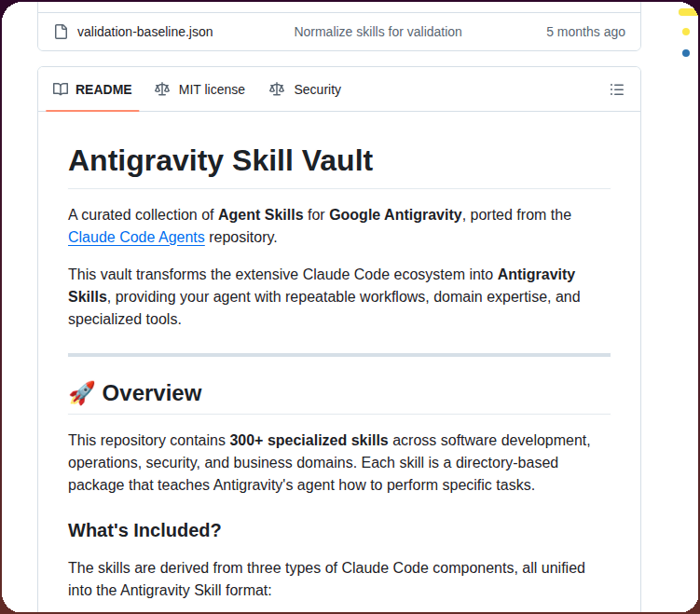Open the 'Normalize skills for validation' commit
This screenshot has height=614, width=700.
pos(377,32)
